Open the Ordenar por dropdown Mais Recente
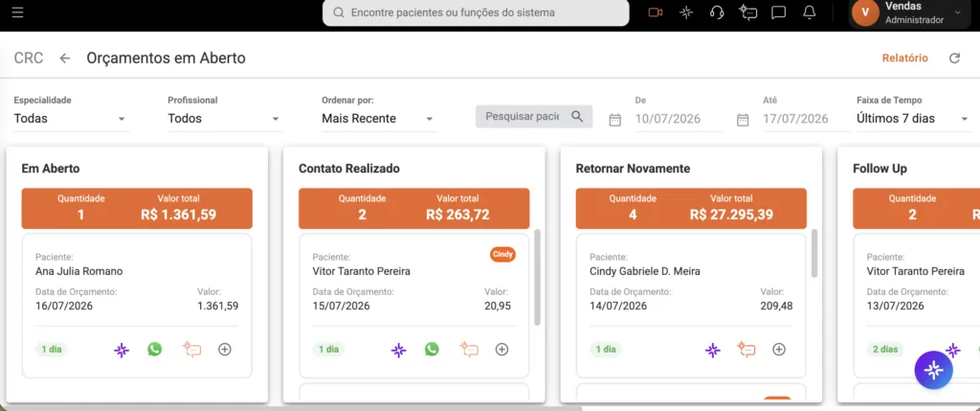 coord(378,118)
